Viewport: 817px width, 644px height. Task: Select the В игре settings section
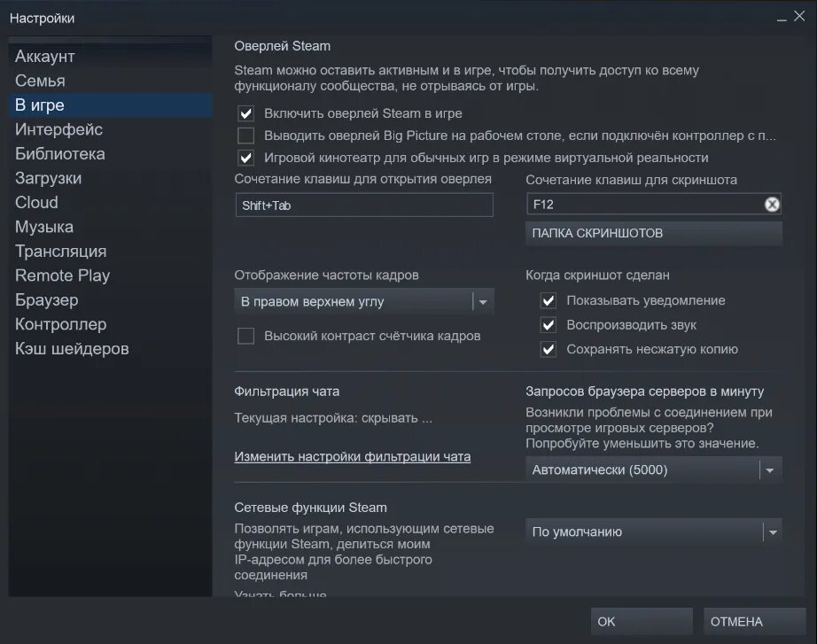(110, 105)
